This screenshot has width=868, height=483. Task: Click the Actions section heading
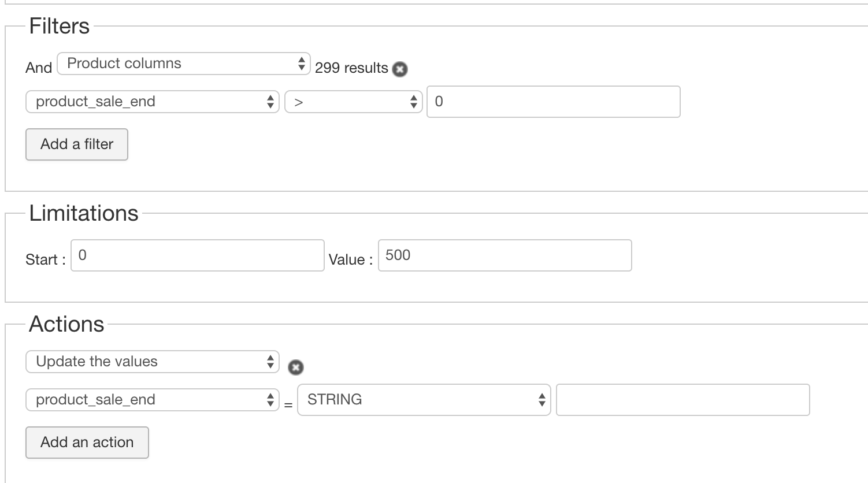tap(66, 324)
